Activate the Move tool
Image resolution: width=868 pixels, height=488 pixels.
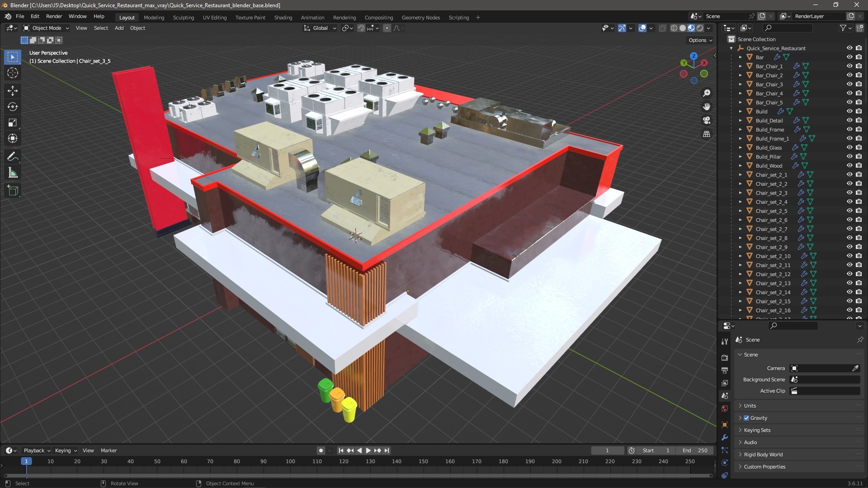(13, 91)
